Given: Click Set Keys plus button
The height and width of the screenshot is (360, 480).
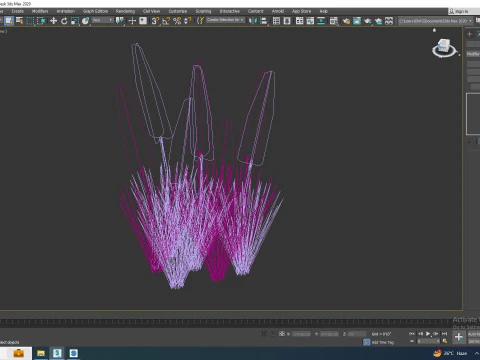Looking at the screenshot, I should 459,337.
